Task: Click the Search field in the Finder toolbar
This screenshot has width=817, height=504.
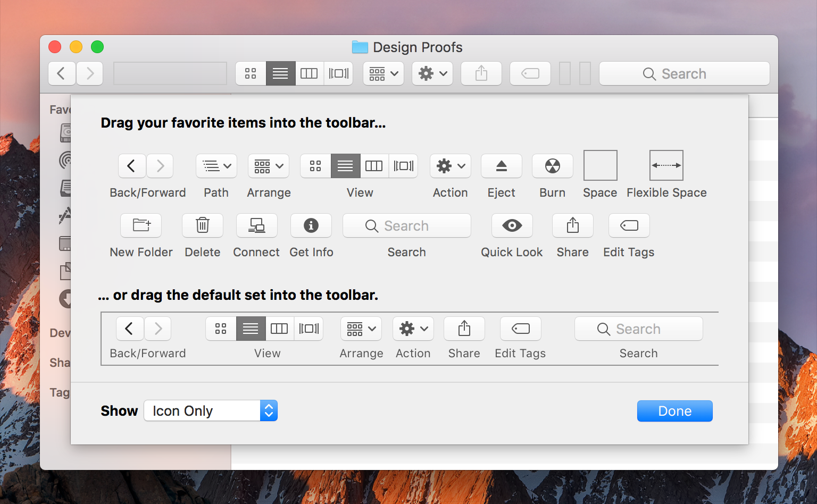Action: point(685,73)
